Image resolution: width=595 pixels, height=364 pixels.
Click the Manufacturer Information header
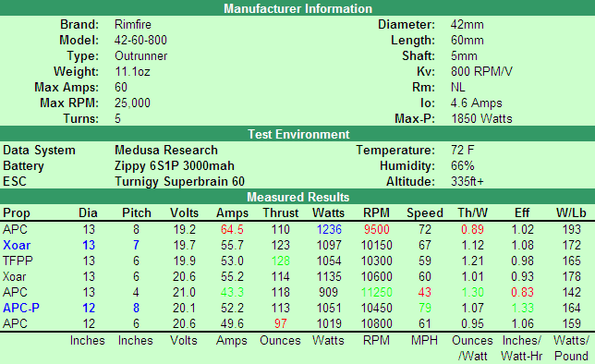[x=297, y=8]
